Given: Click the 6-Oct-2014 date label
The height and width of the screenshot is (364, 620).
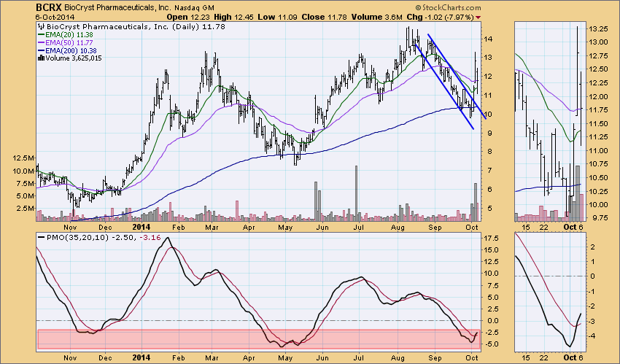Looking at the screenshot, I should (55, 17).
